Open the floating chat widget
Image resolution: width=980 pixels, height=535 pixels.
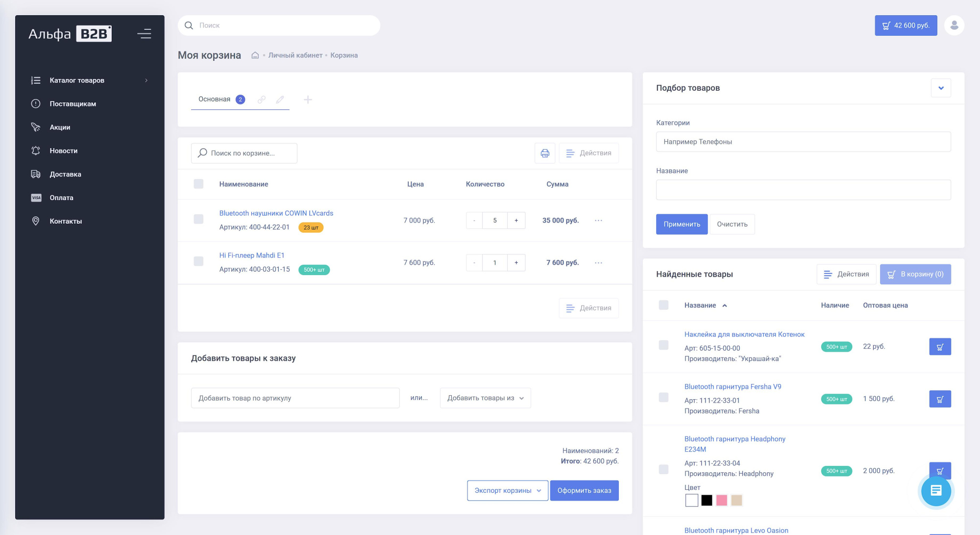click(936, 490)
